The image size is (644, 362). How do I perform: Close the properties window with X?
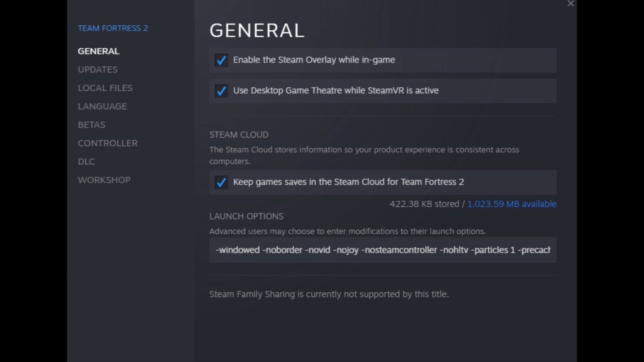[570, 4]
